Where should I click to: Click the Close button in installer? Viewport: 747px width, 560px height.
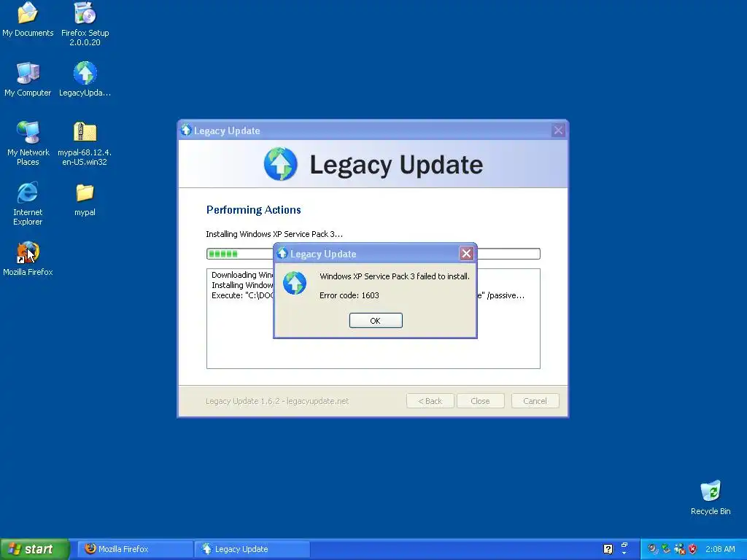point(480,401)
